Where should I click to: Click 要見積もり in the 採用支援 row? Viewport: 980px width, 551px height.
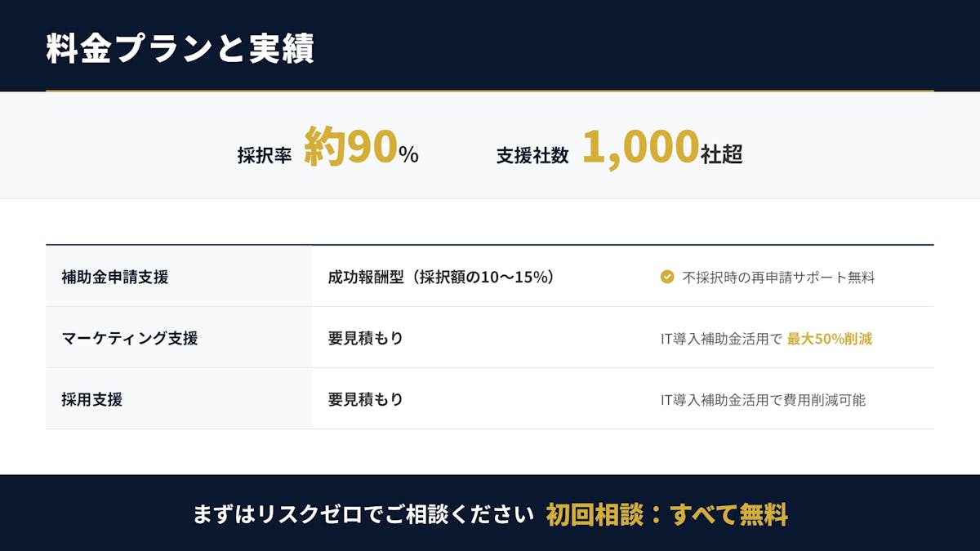pos(366,400)
